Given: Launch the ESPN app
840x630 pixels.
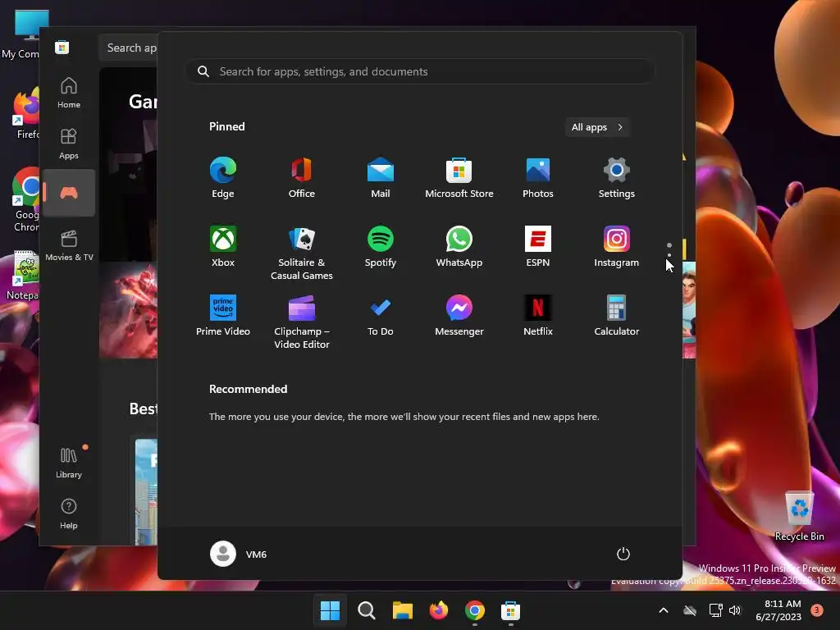Looking at the screenshot, I should (x=538, y=246).
